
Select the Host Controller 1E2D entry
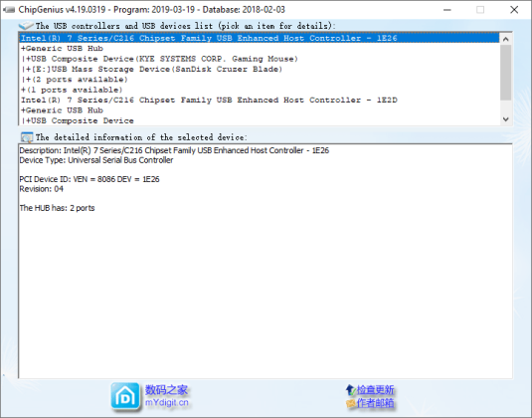(209, 100)
